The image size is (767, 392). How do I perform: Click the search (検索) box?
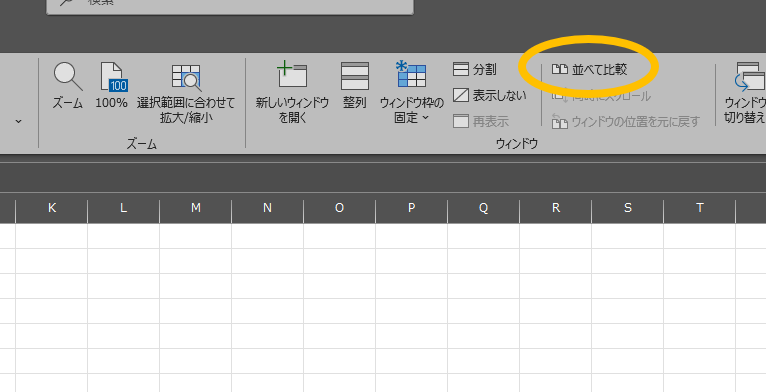(230, 6)
